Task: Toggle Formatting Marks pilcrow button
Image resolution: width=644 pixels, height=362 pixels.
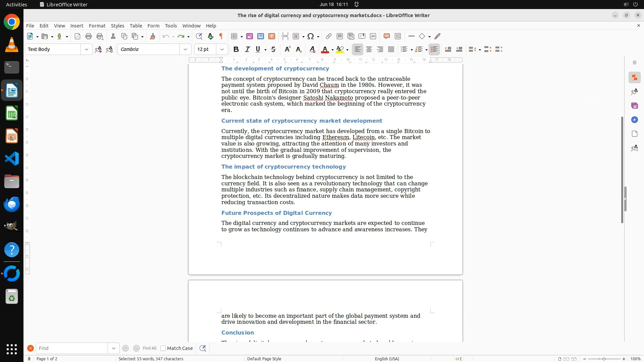Action: [x=221, y=36]
